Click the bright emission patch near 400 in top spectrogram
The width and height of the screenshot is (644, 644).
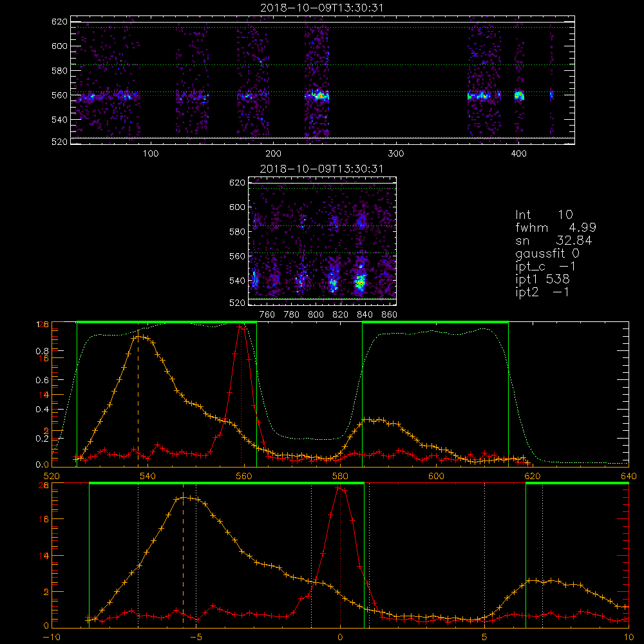[519, 95]
